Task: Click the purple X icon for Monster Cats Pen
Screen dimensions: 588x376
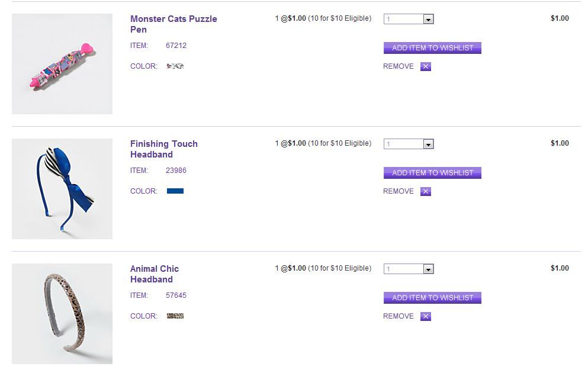Action: pyautogui.click(x=426, y=66)
